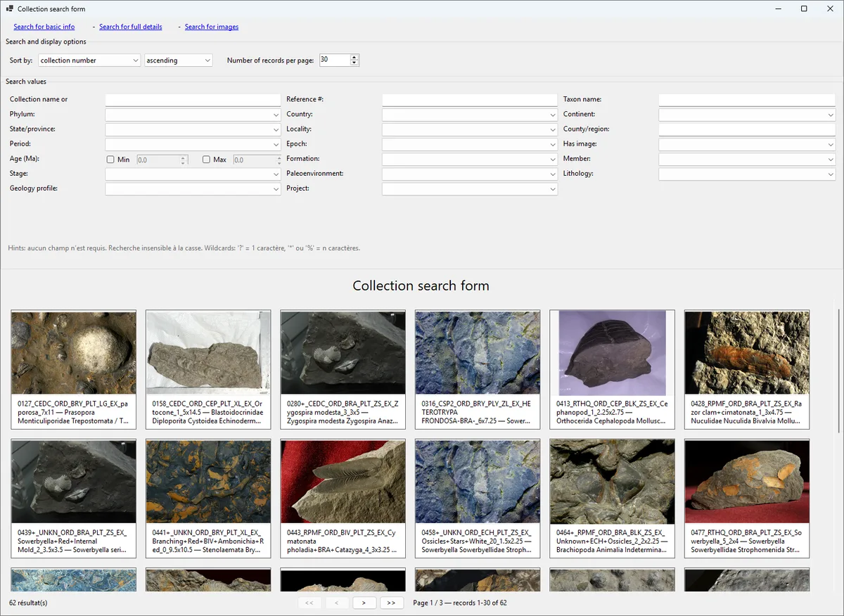Click the Taxon name input field

click(x=747, y=100)
